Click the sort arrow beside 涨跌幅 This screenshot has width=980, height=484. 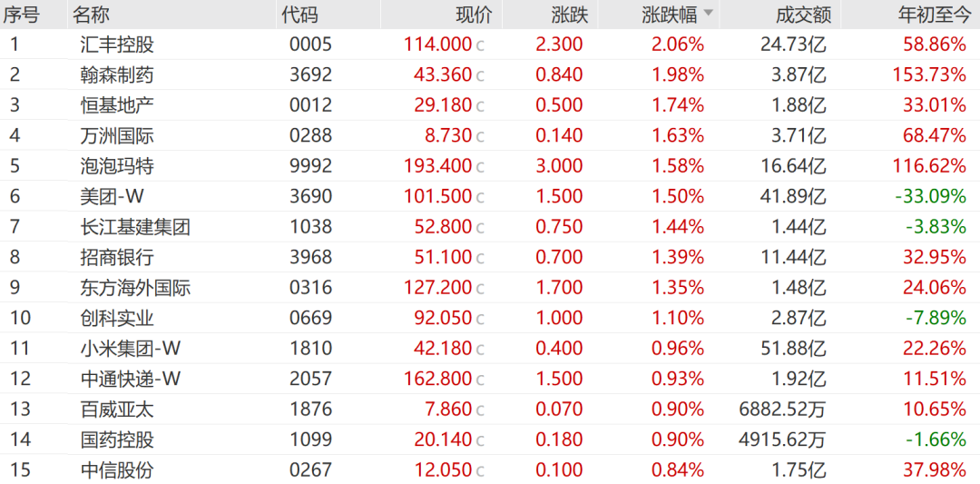coord(708,14)
